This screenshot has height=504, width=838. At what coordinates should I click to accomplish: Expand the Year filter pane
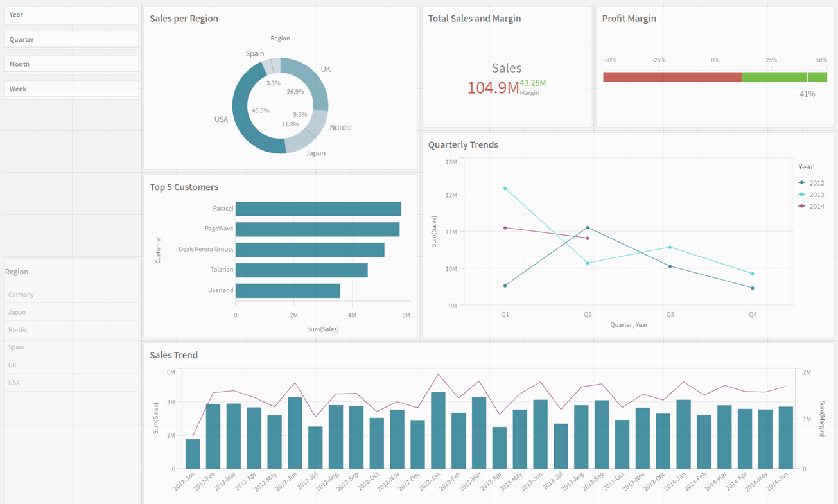click(x=71, y=14)
